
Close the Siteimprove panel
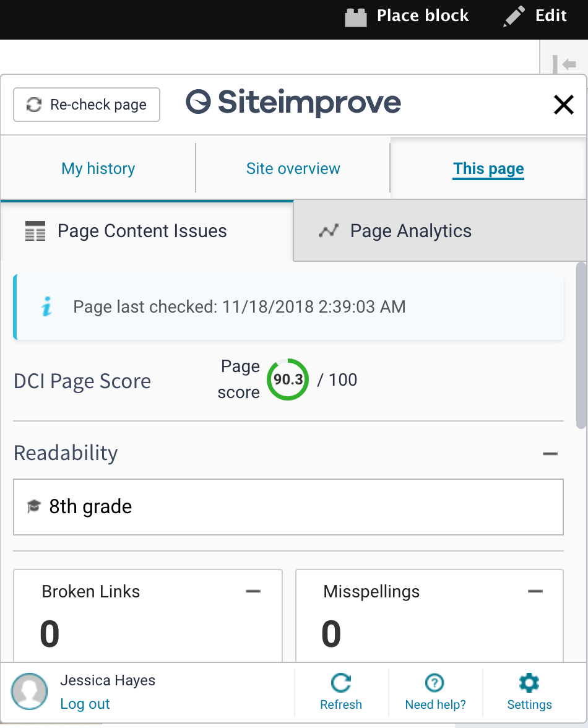click(563, 105)
